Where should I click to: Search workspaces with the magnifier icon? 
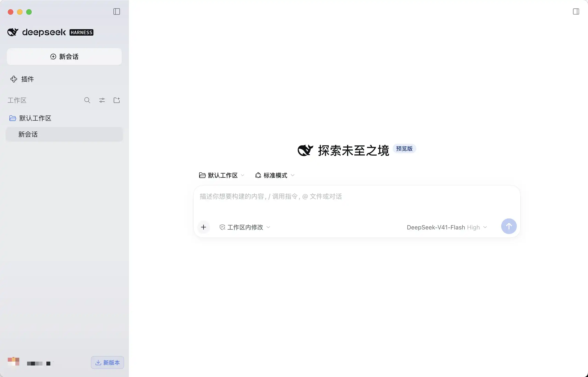(x=87, y=100)
